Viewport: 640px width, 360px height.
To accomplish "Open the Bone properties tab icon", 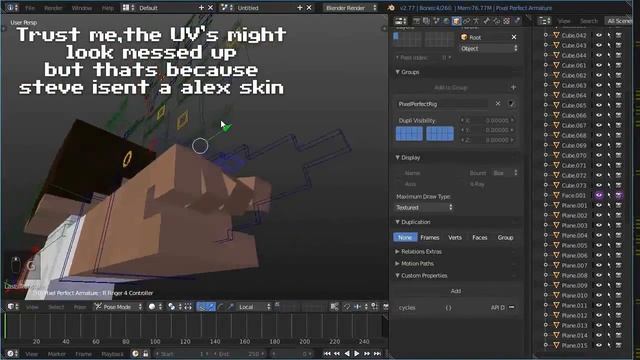I will (x=486, y=20).
